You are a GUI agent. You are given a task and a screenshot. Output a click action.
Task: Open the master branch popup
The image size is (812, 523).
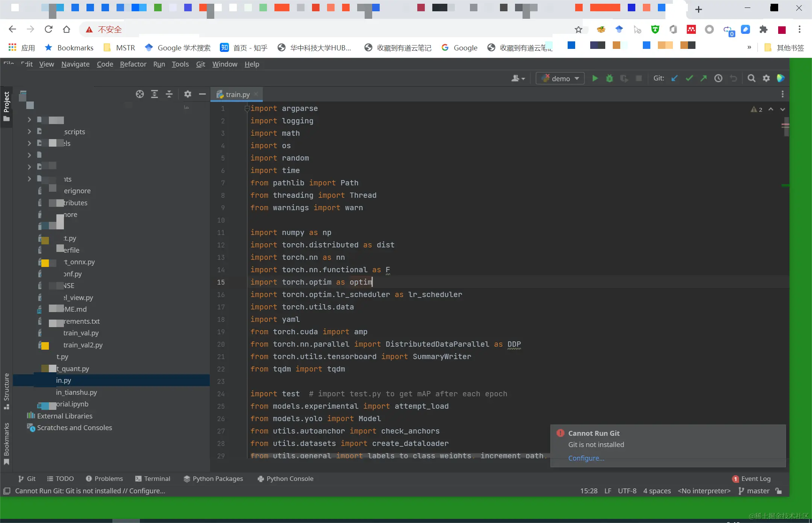point(754,491)
